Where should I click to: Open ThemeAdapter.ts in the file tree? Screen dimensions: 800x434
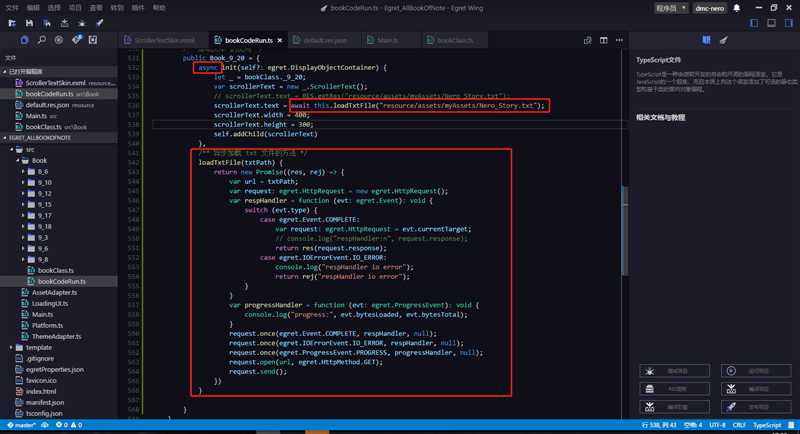[57, 337]
